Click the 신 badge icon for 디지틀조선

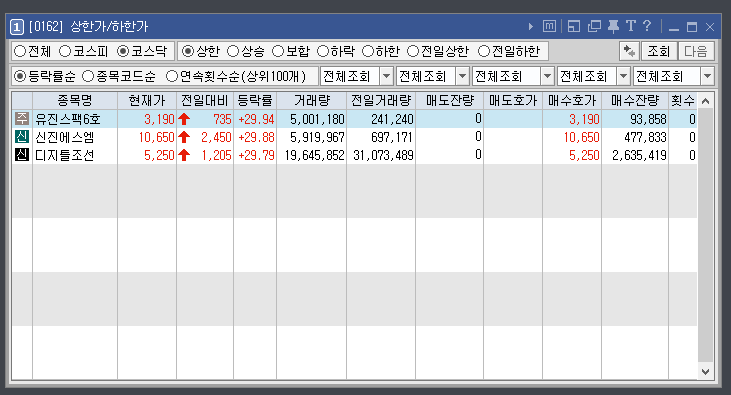(22, 154)
